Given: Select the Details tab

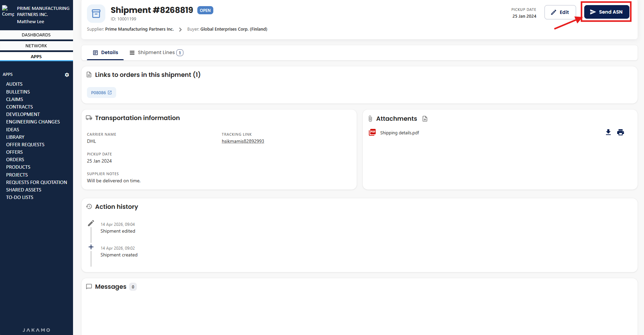Looking at the screenshot, I should click(105, 53).
